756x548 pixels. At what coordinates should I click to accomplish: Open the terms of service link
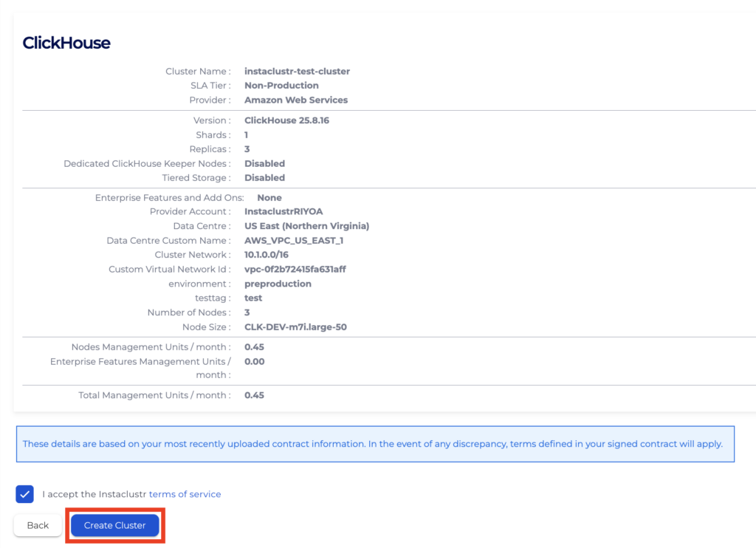[x=185, y=494]
